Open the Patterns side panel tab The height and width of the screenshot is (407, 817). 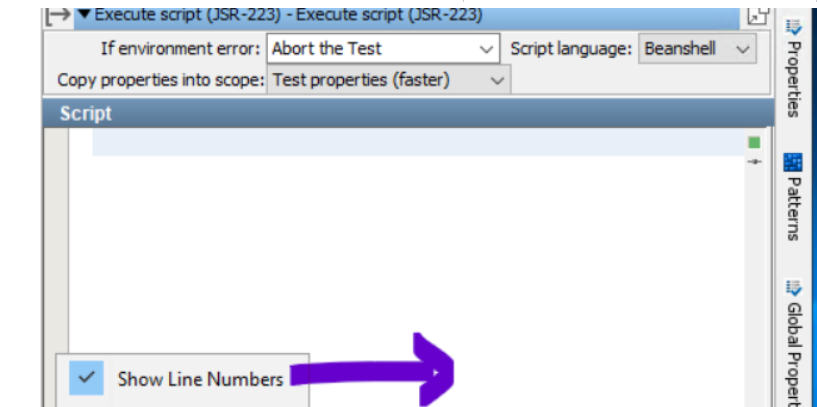(794, 197)
